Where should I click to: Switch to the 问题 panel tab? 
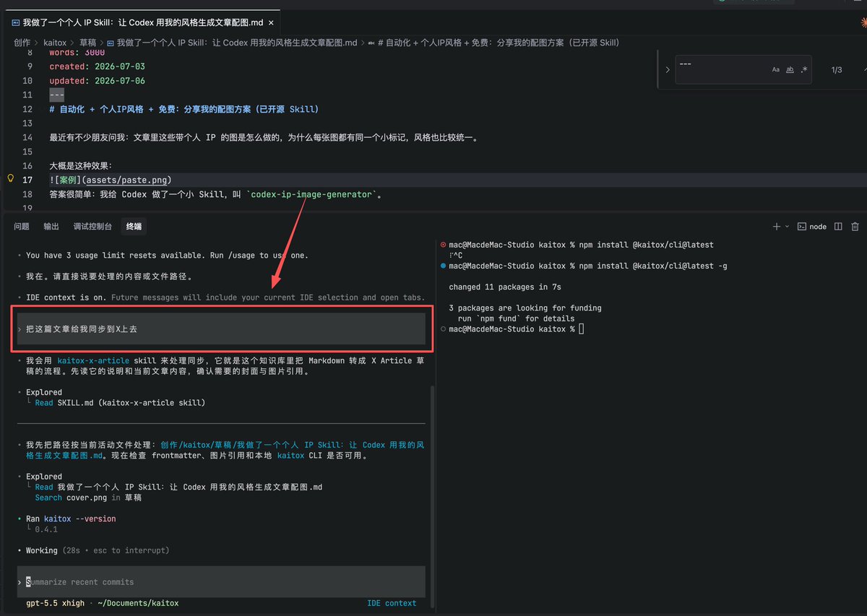[x=22, y=227]
